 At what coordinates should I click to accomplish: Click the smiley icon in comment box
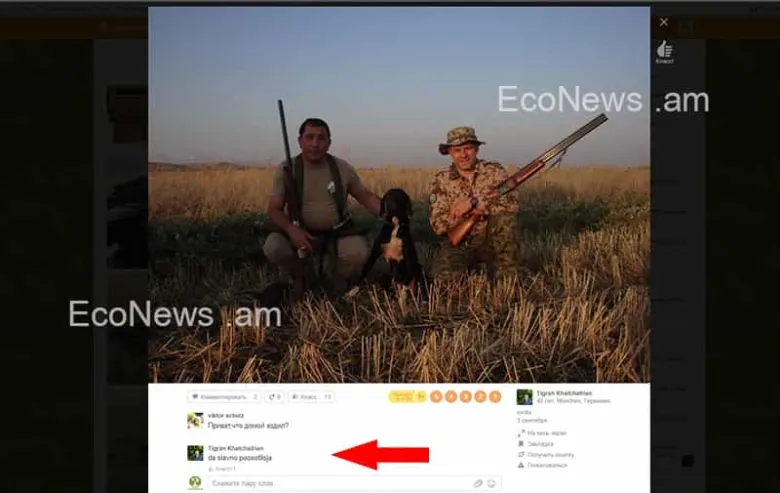click(491, 483)
